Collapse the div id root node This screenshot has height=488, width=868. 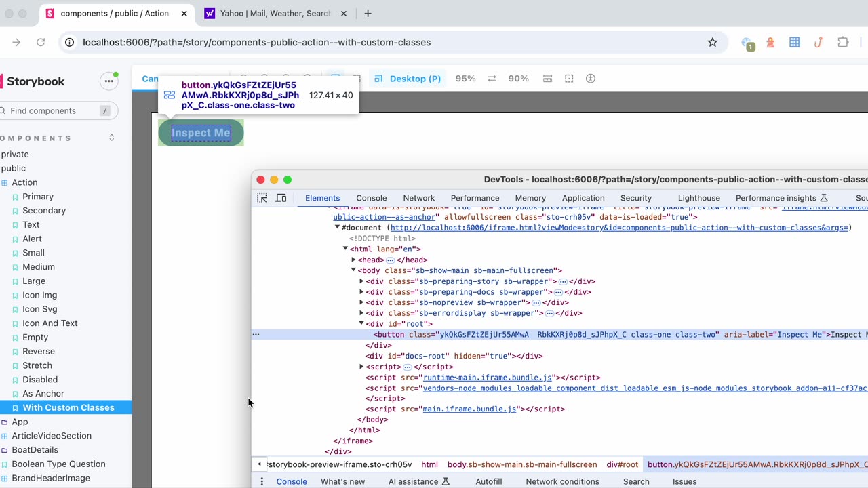click(x=361, y=324)
